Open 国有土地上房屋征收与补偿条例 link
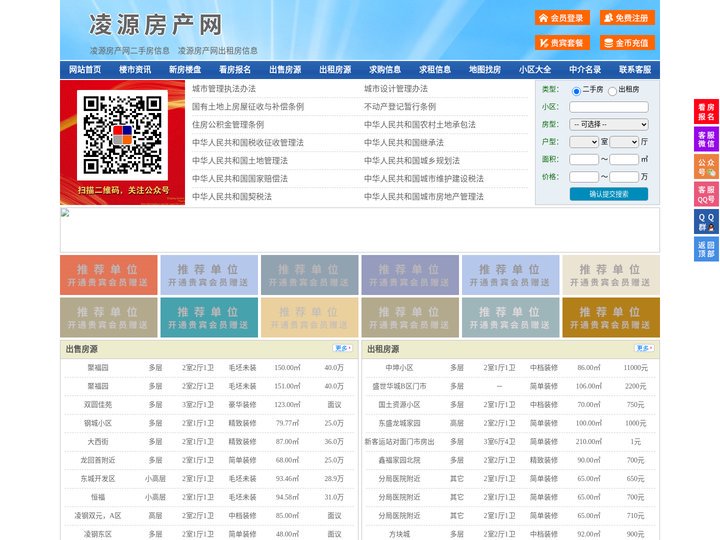 248,107
